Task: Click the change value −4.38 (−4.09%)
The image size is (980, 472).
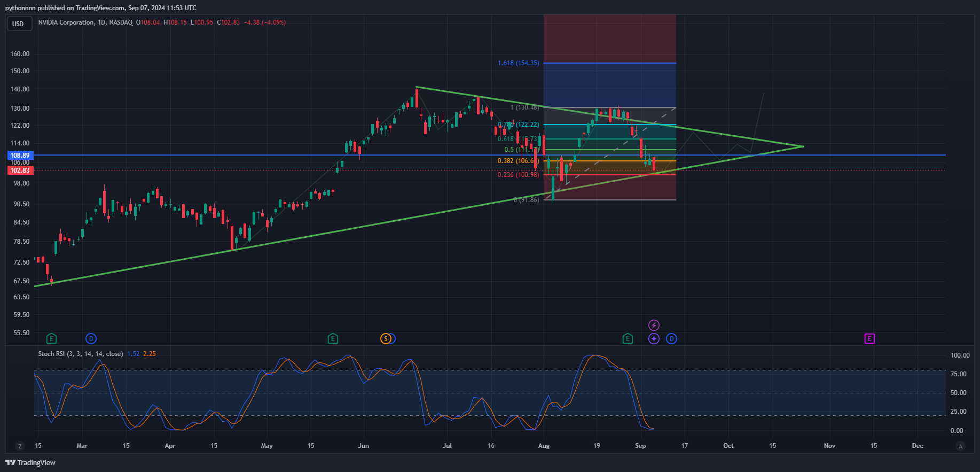Action: click(x=264, y=22)
